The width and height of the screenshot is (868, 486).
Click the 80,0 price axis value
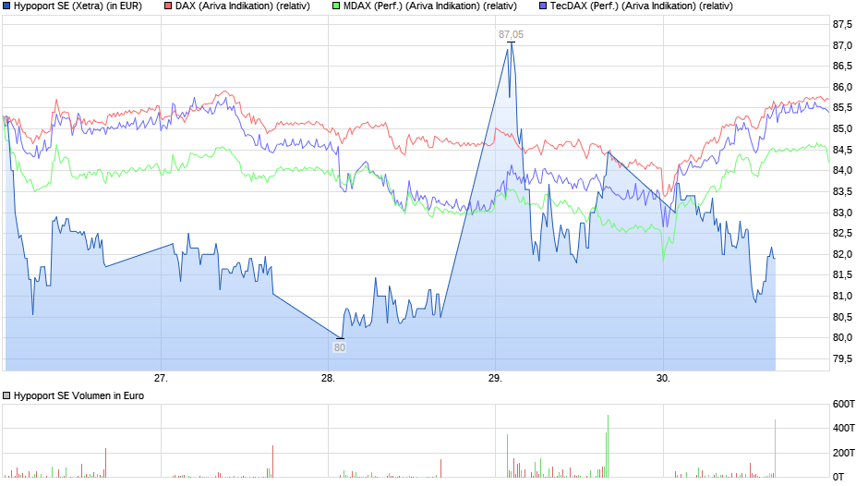(842, 337)
